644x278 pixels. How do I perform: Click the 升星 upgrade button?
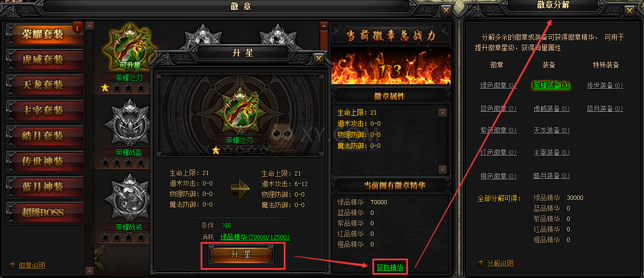click(241, 255)
